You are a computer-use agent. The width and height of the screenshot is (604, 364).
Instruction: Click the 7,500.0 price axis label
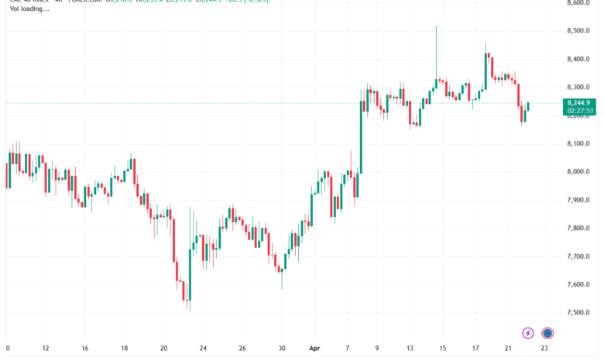pyautogui.click(x=578, y=313)
